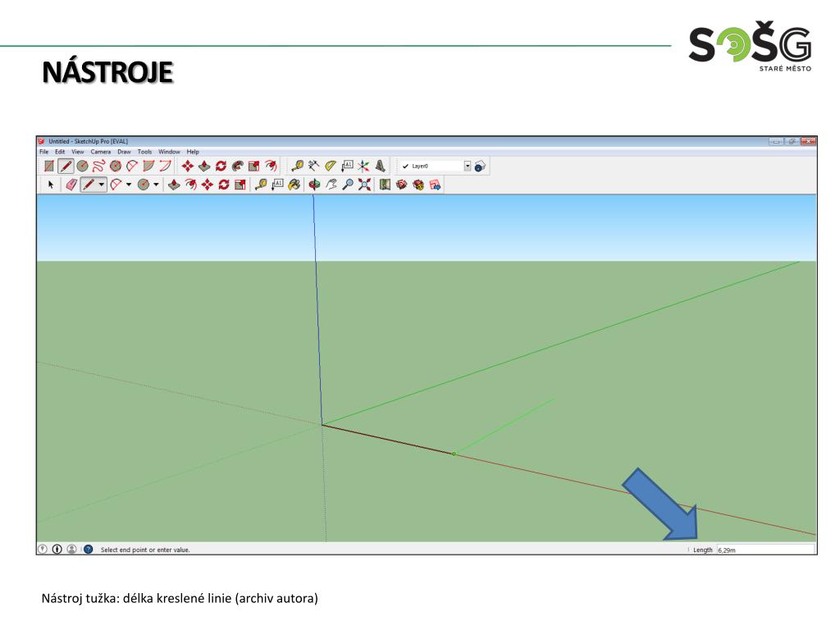
Task: Open 3D Warehouse get models
Action: tap(401, 185)
